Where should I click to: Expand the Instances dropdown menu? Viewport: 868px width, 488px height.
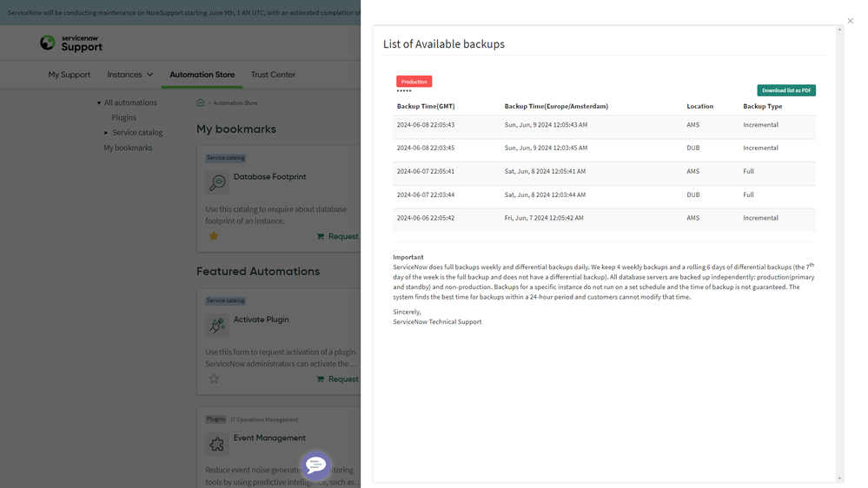130,75
